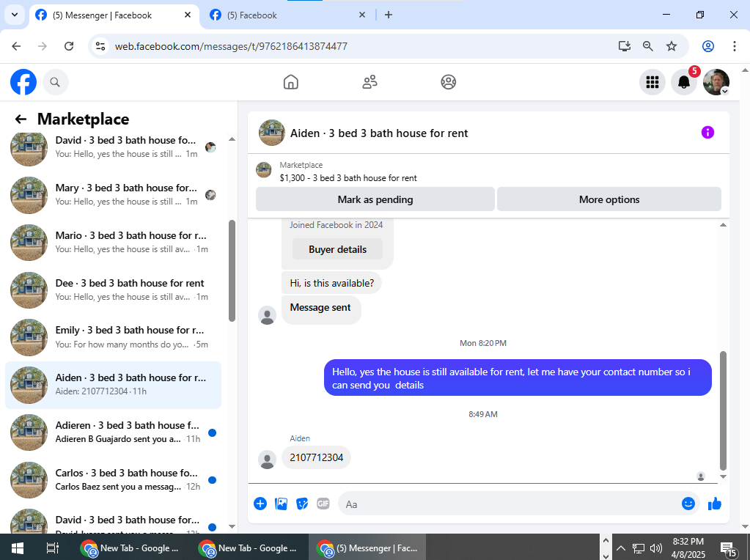This screenshot has height=560, width=750.
Task: Open conversation information purple icon
Action: pyautogui.click(x=707, y=133)
